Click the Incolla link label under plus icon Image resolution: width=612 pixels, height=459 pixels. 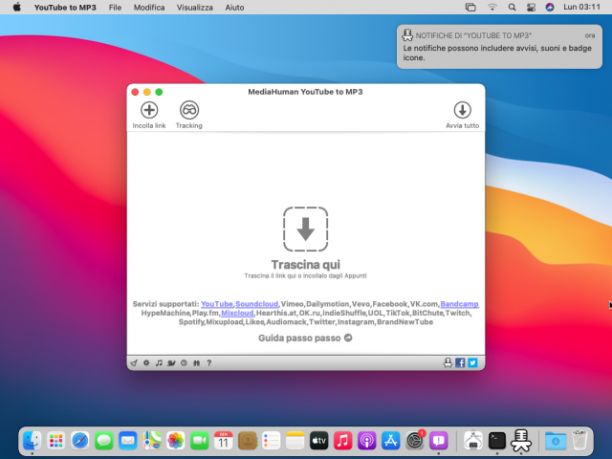coord(149,125)
